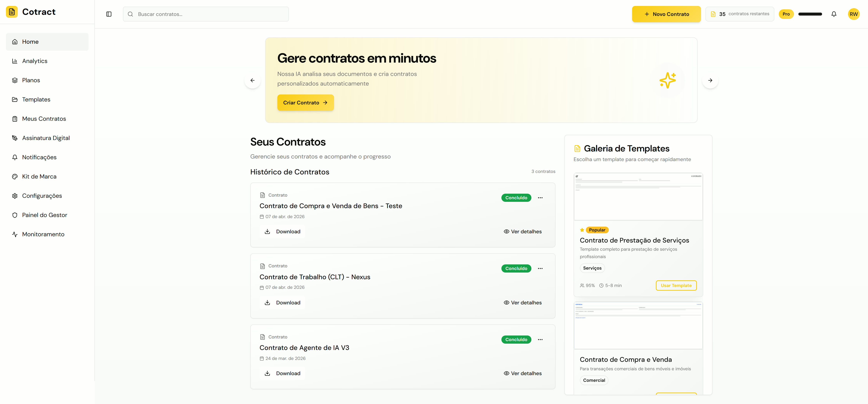Open options for Contrato de Agente de IA
The width and height of the screenshot is (868, 404).
pos(540,339)
